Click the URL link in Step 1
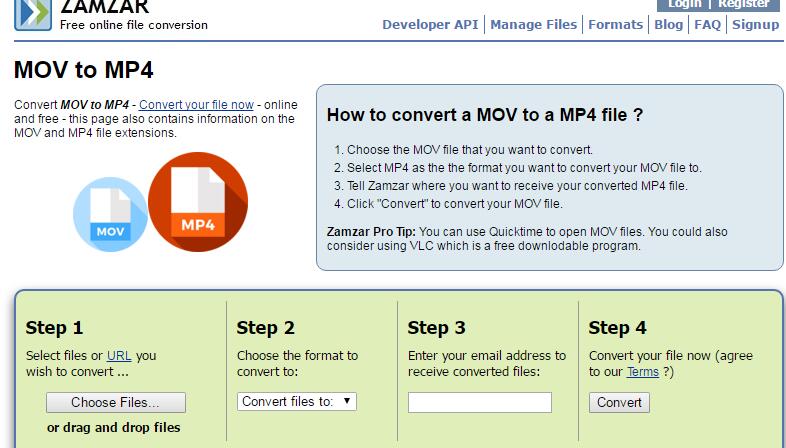This screenshot has width=786, height=448. point(119,355)
